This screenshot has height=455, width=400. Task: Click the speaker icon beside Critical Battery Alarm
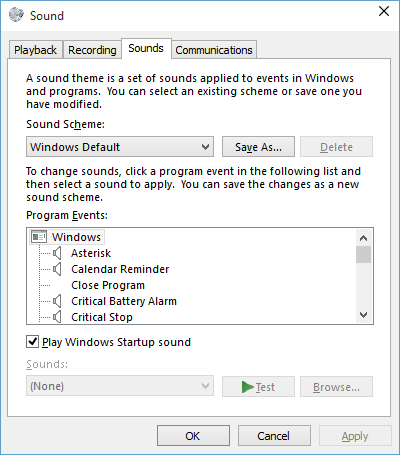pos(57,301)
